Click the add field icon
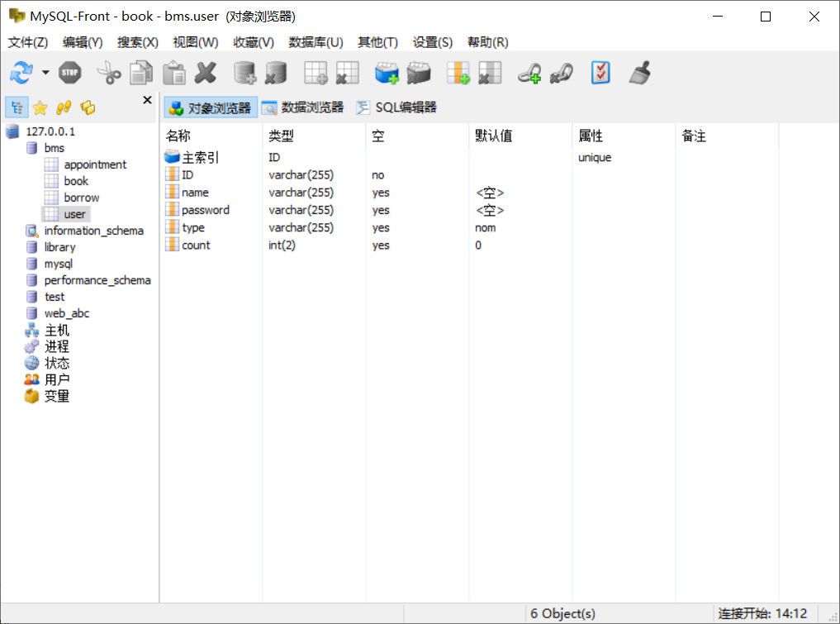Viewport: 840px width, 624px height. tap(458, 73)
